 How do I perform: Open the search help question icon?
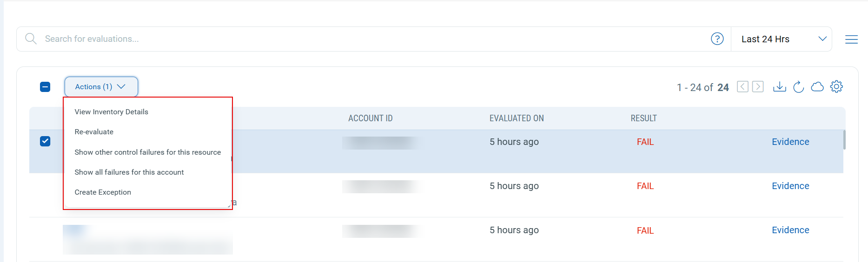(x=717, y=39)
